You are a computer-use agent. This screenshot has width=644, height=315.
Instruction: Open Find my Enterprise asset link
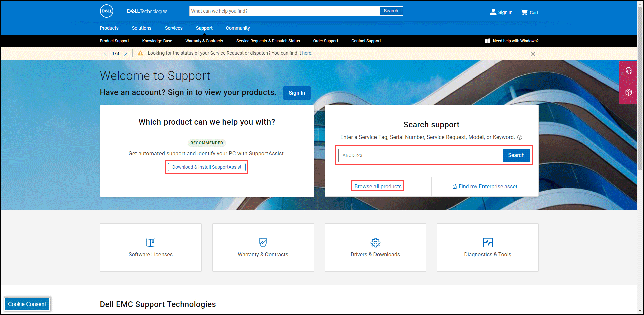[x=488, y=186]
